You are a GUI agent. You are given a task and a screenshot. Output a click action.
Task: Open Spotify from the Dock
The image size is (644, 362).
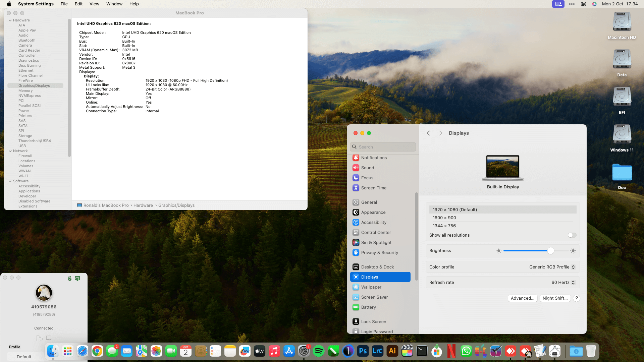(x=318, y=351)
